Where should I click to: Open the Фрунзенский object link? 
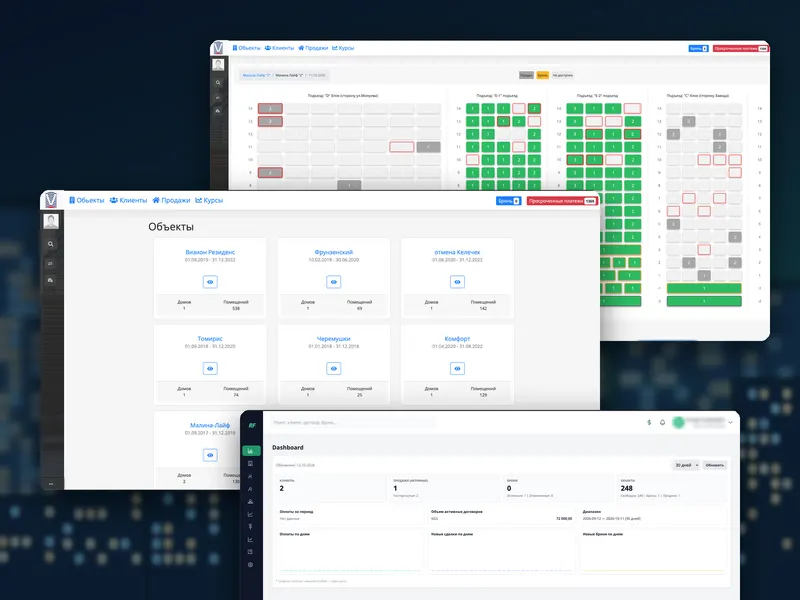pos(334,252)
